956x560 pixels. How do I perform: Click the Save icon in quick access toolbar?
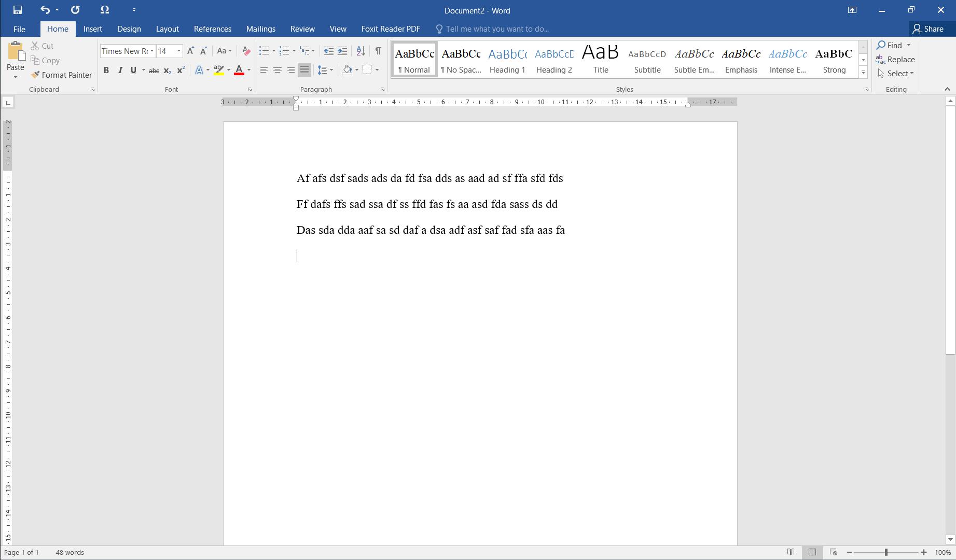coord(17,10)
